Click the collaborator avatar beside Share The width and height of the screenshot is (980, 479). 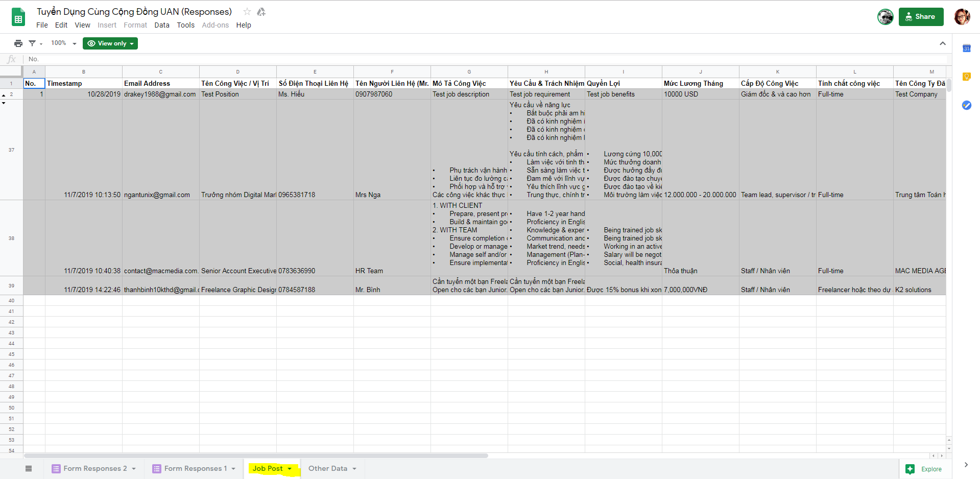click(886, 17)
